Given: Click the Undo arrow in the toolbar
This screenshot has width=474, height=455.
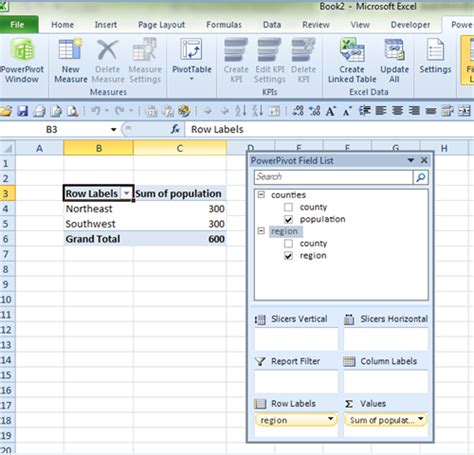Looking at the screenshot, I should pyautogui.click(x=96, y=111).
